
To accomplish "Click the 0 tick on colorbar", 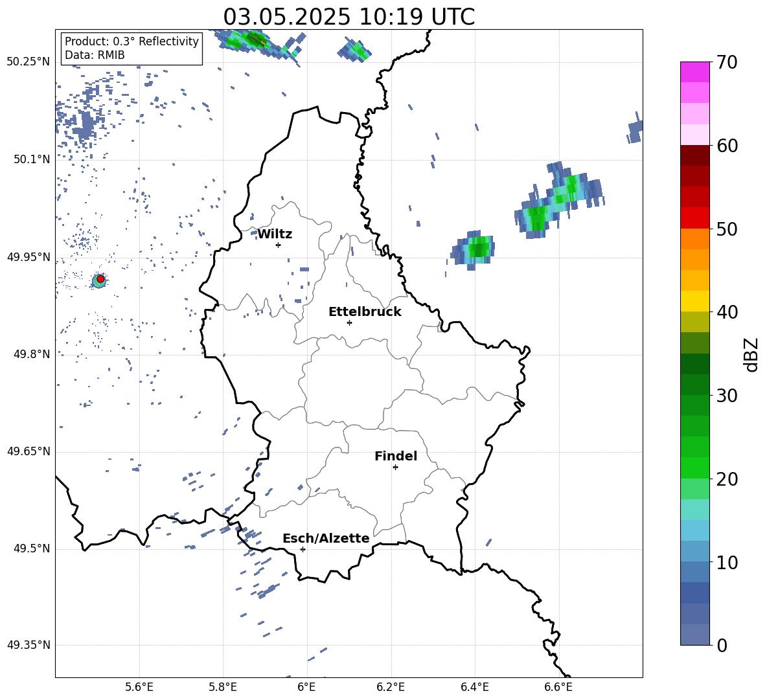I will click(x=722, y=645).
